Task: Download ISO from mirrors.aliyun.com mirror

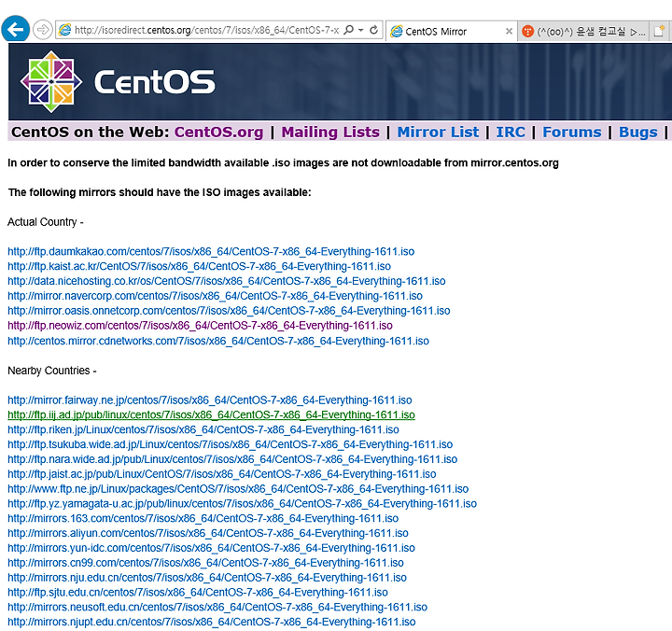Action: pyautogui.click(x=208, y=533)
